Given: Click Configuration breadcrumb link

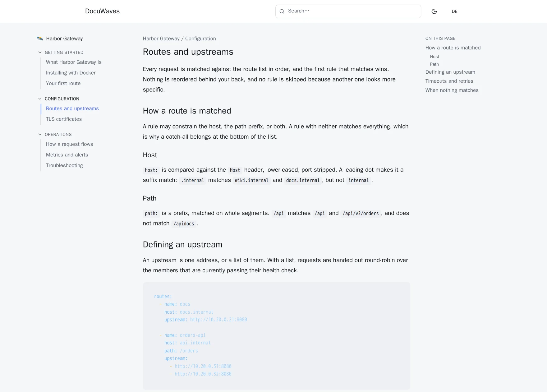Looking at the screenshot, I should tap(200, 39).
